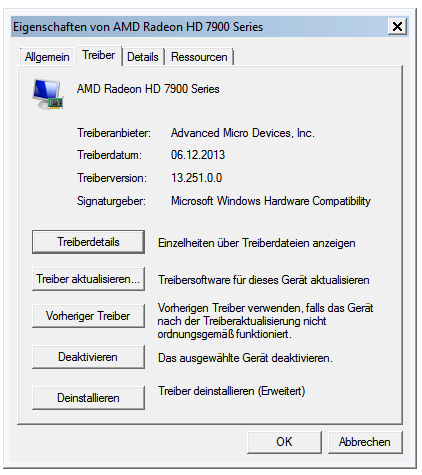Click device name next to adapter icon
The width and height of the screenshot is (422, 475).
click(148, 89)
